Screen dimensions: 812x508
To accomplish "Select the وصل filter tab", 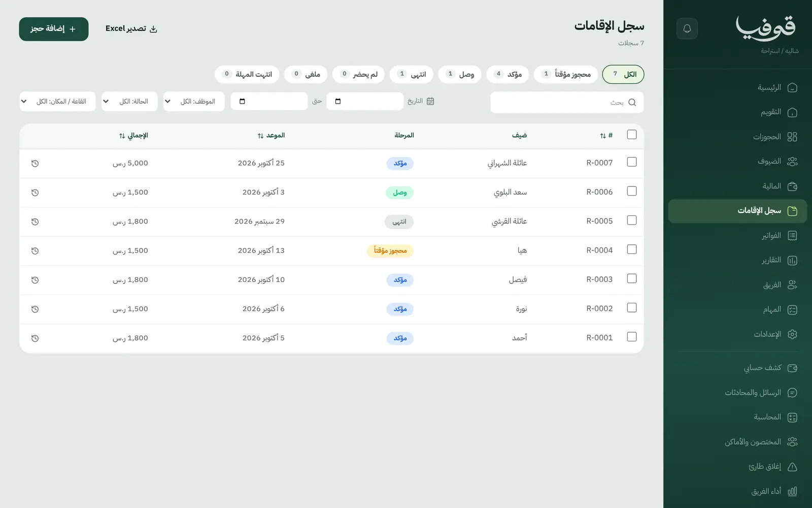I will [460, 74].
